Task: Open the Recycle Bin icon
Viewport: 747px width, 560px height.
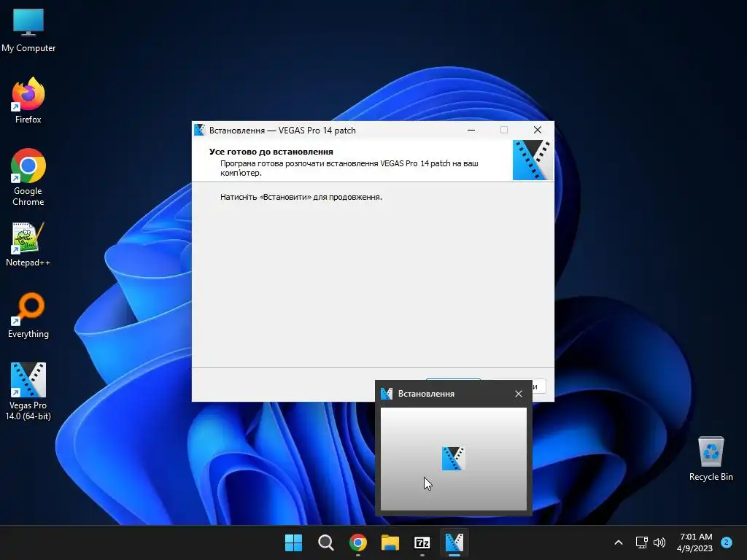Action: tap(711, 458)
